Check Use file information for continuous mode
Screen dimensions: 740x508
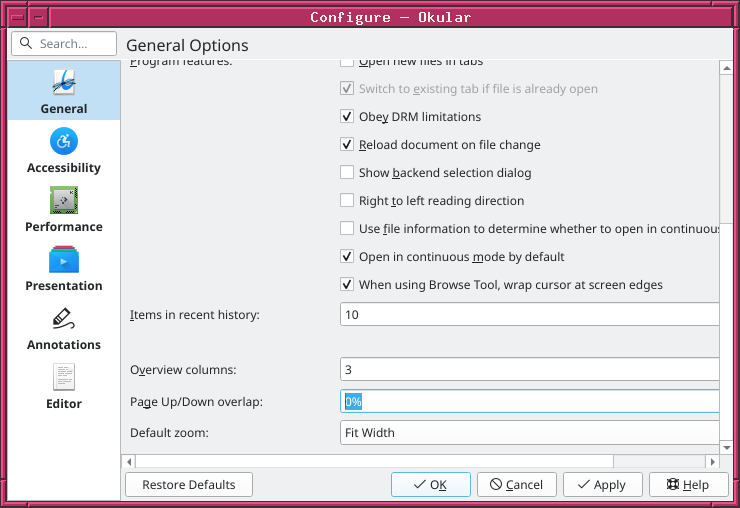click(x=347, y=229)
